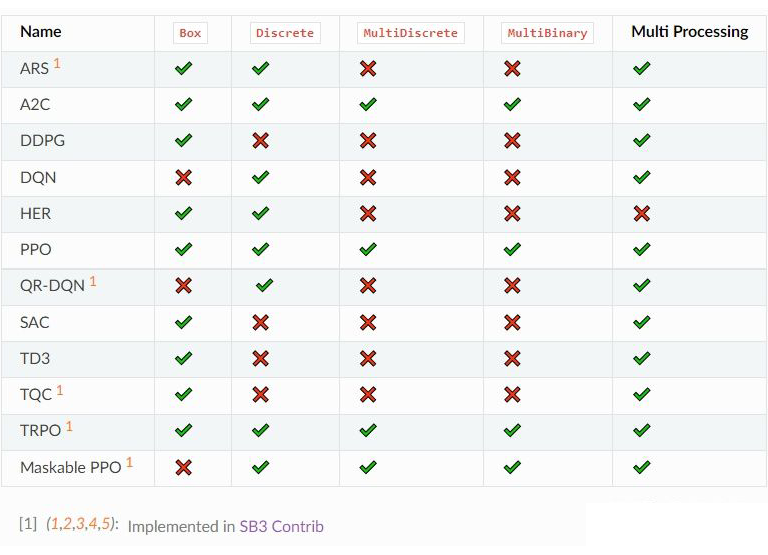Image resolution: width=768 pixels, height=555 pixels.
Task: Click the green check for PPO MultiBinary
Action: click(513, 249)
